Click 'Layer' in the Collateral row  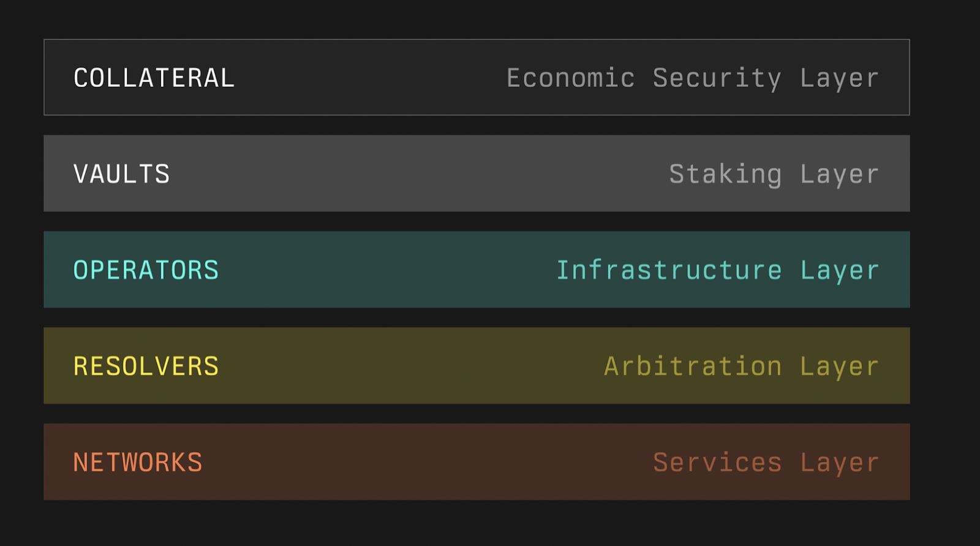tap(839, 78)
